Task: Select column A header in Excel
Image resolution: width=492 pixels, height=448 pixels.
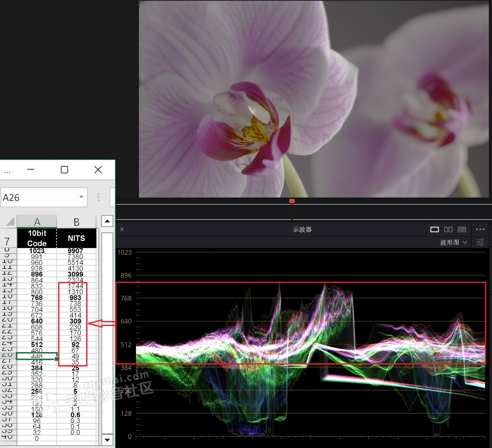Action: 37,222
